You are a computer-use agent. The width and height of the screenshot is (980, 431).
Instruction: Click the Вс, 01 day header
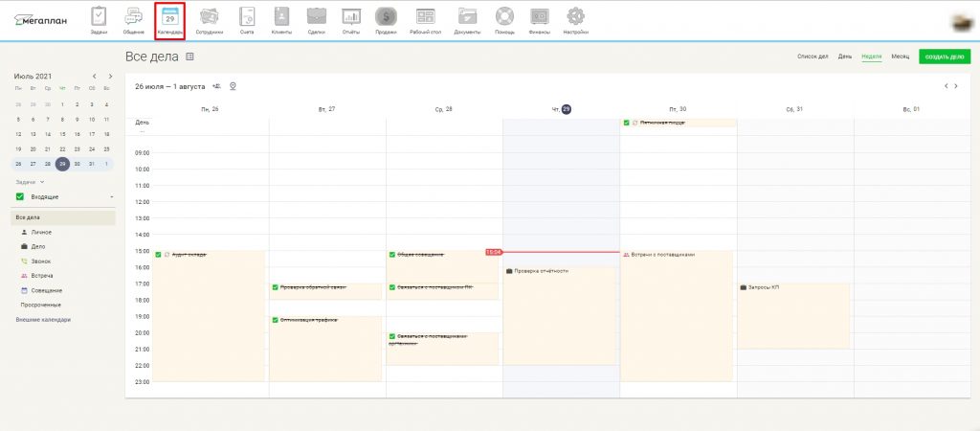[911, 109]
